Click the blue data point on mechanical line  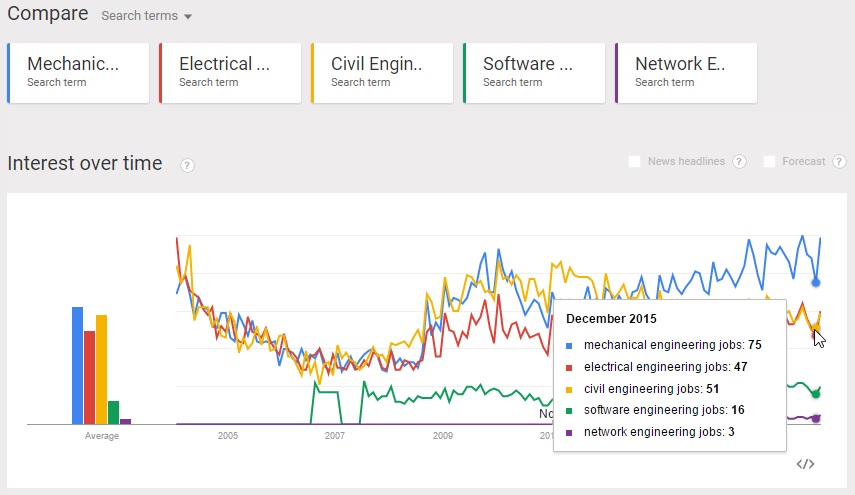point(817,282)
